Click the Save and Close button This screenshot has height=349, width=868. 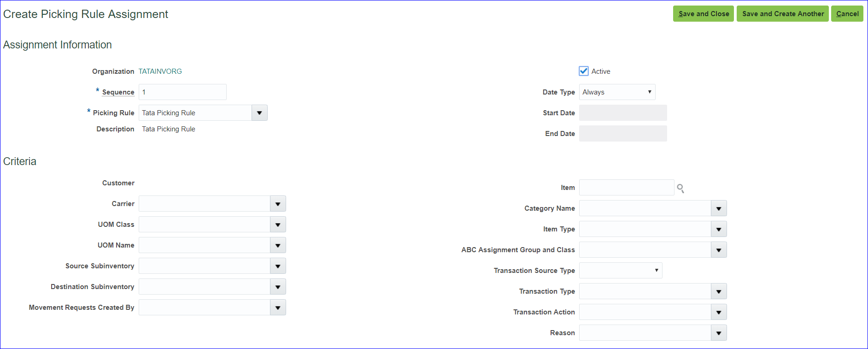tap(703, 14)
